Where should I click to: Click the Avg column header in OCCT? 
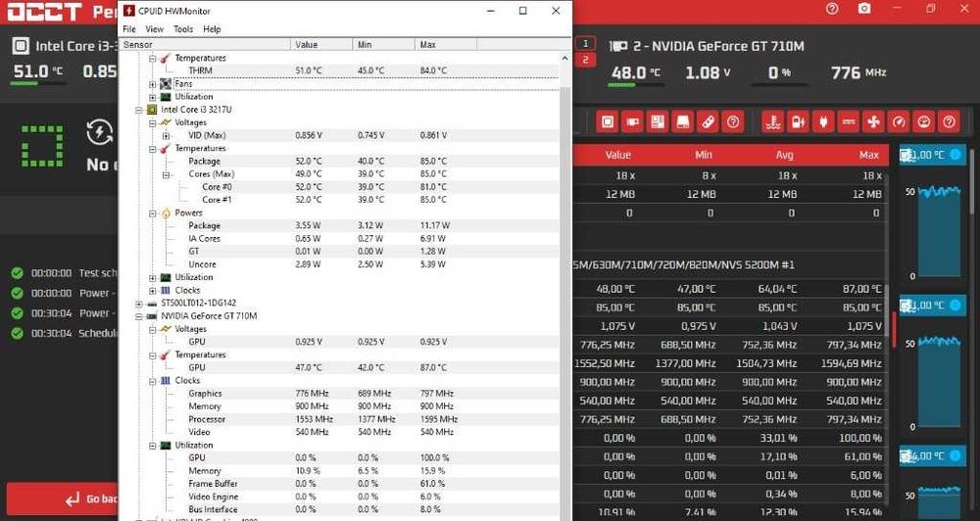click(x=784, y=155)
